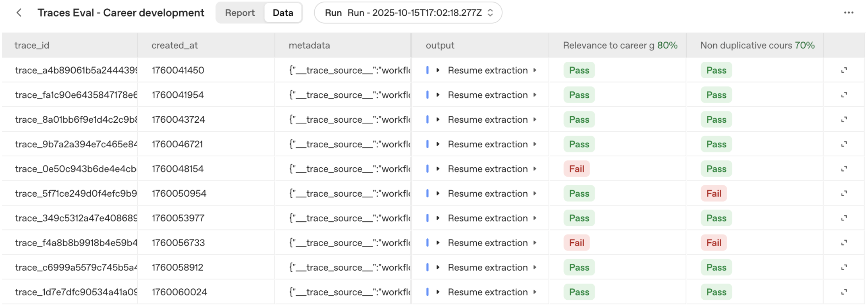Click expand icon for the 1760043724 row
The height and width of the screenshot is (307, 868).
(x=844, y=120)
